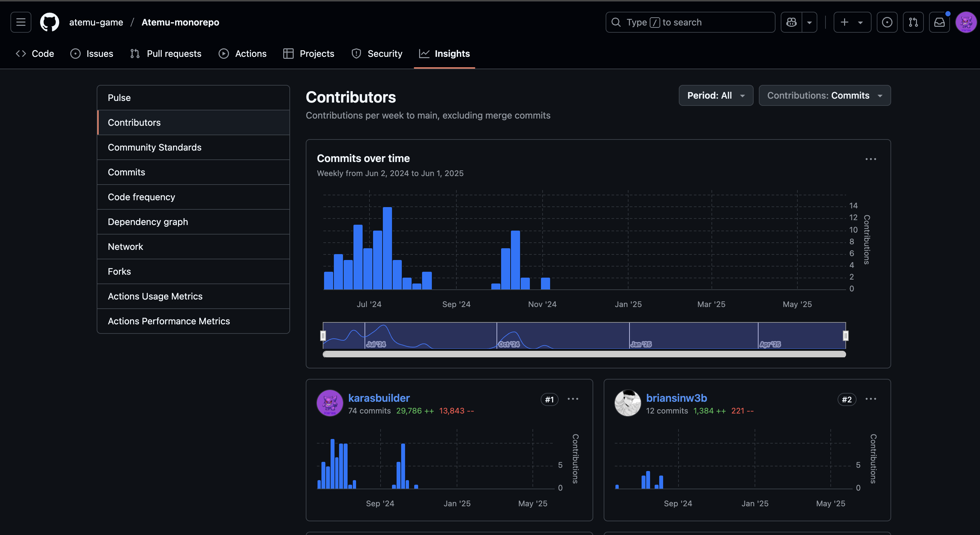Open the notifications inbox icon
Viewport: 980px width, 535px height.
point(939,22)
